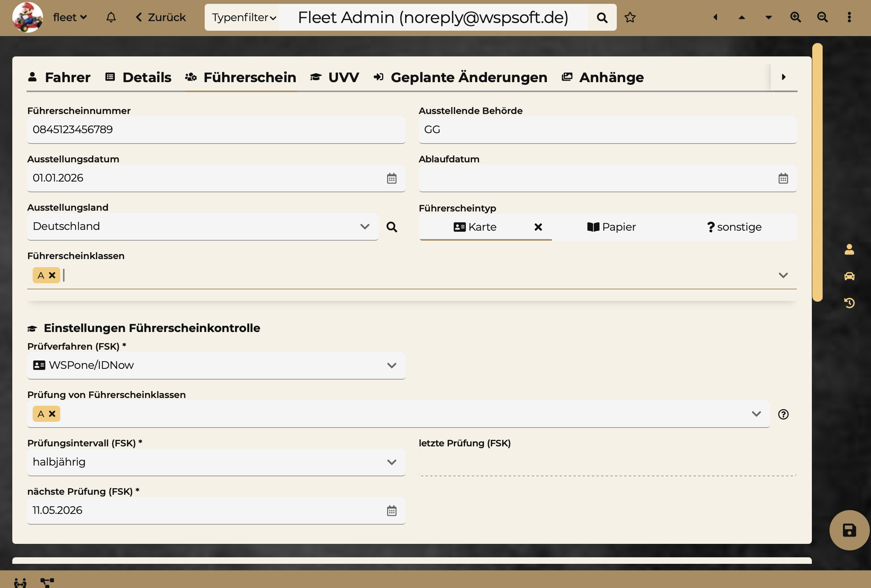Search Ausstellungsland with magnifier icon

(392, 227)
